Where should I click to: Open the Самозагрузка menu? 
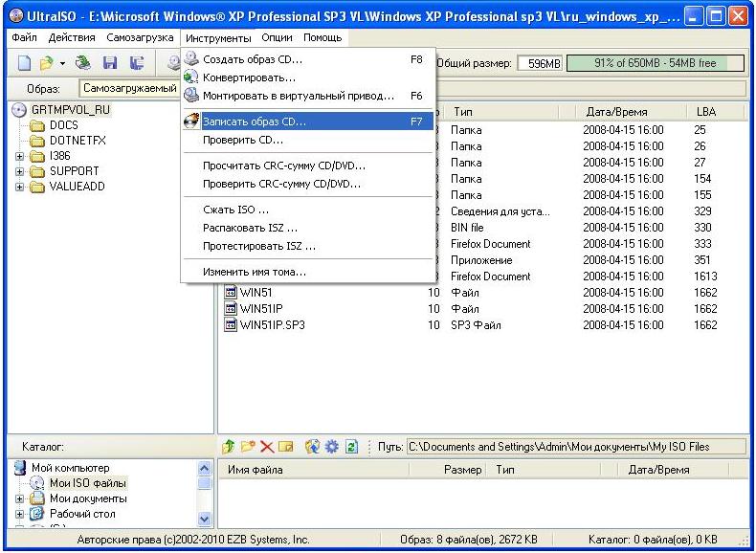click(x=140, y=37)
